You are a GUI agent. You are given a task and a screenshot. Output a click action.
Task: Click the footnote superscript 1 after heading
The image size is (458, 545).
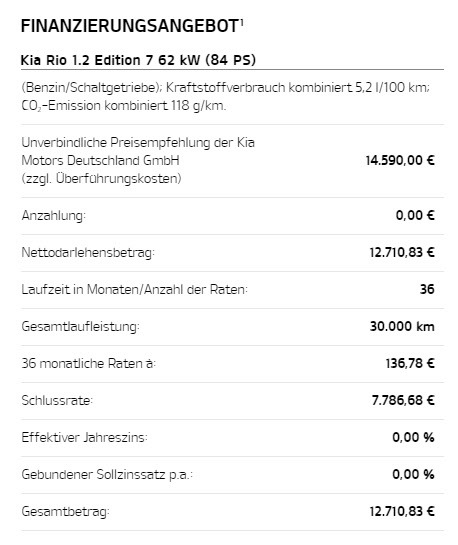pyautogui.click(x=242, y=22)
